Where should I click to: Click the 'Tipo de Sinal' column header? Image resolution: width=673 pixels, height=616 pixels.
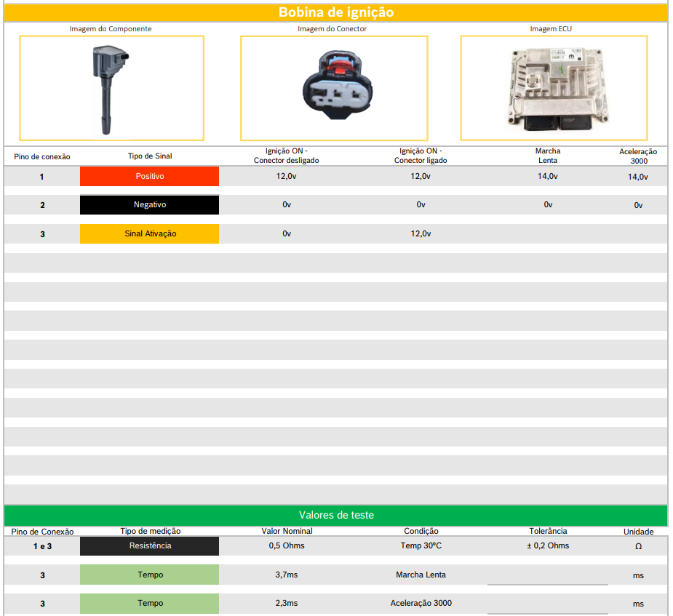[x=150, y=156]
